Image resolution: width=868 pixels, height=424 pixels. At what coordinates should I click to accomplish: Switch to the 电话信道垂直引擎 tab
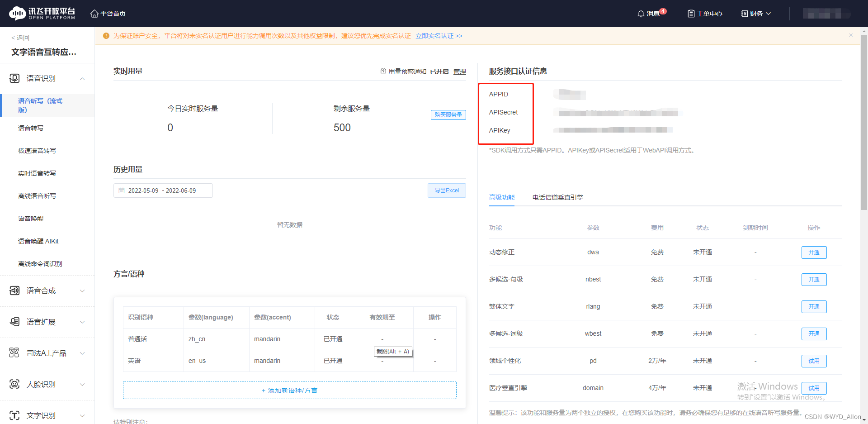coord(558,197)
